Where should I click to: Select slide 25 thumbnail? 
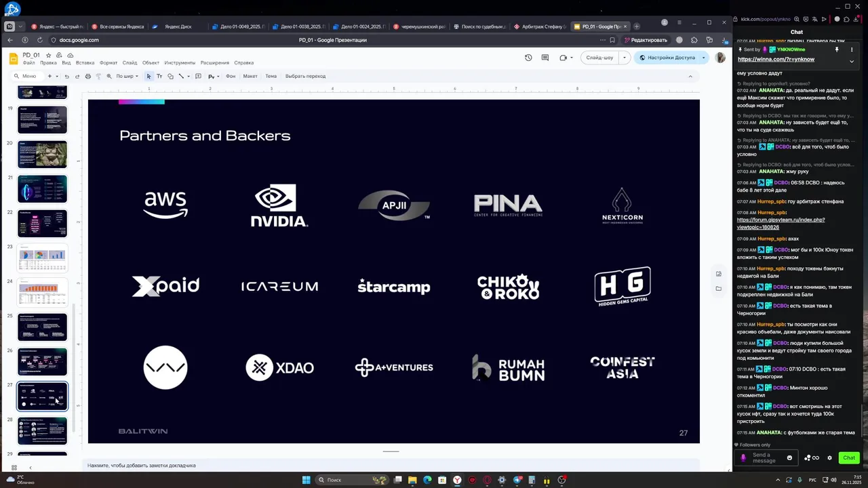click(x=42, y=327)
